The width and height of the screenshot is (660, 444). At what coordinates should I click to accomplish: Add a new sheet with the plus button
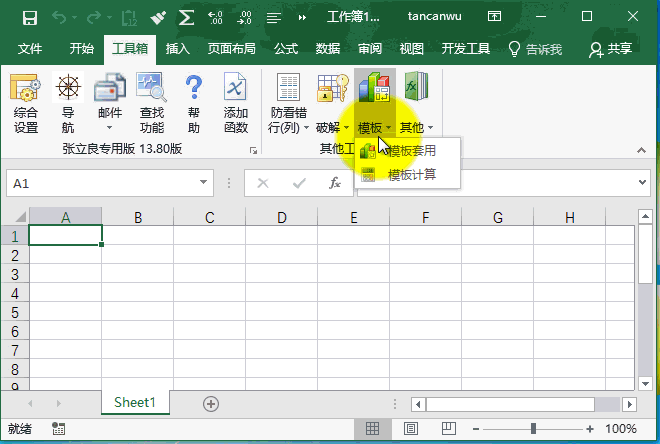pos(210,403)
